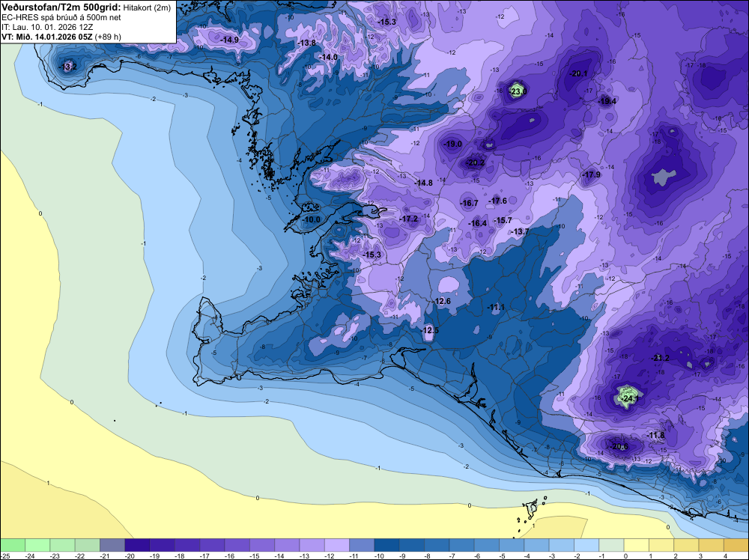The image size is (749, 560).
Task: Click the -17.2 temperature value
Action: click(x=408, y=219)
